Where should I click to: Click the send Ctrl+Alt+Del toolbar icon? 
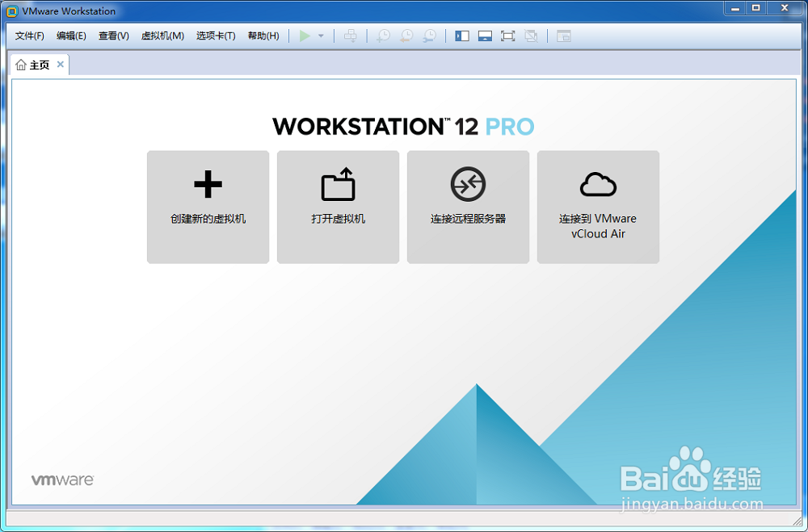click(x=351, y=36)
